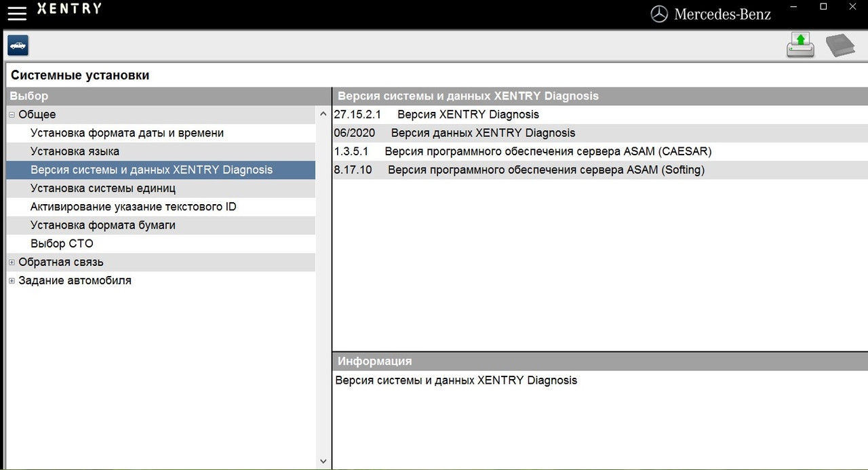Maximize the XENTRY window
The height and width of the screenshot is (470, 868).
point(823,7)
